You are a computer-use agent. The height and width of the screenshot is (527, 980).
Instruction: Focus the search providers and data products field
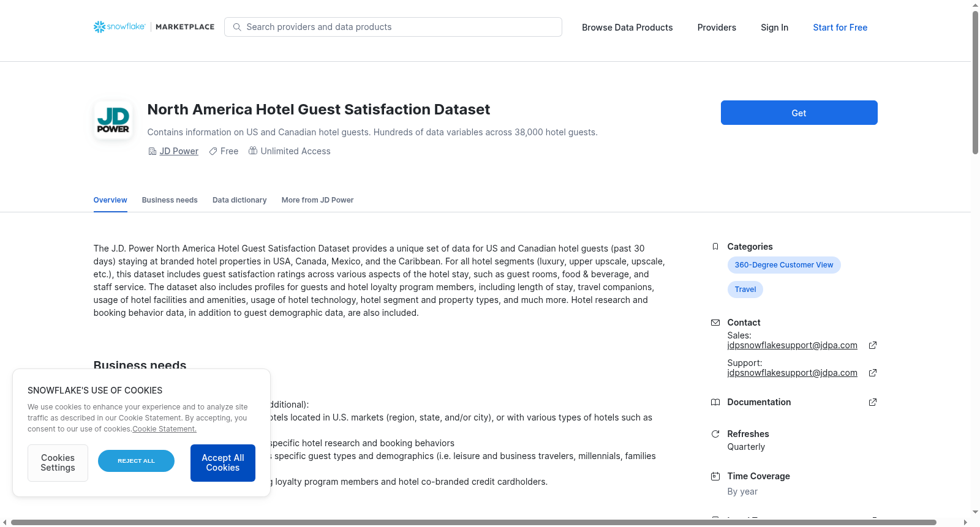click(393, 27)
